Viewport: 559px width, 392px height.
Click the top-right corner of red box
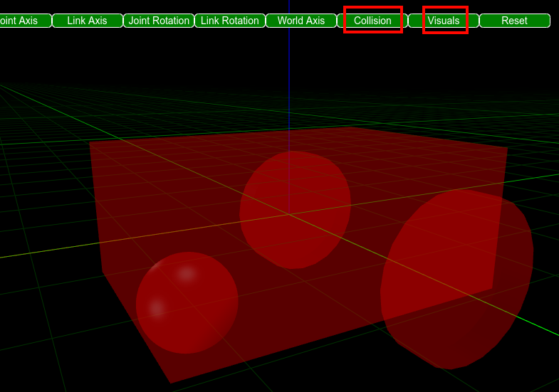[506, 149]
